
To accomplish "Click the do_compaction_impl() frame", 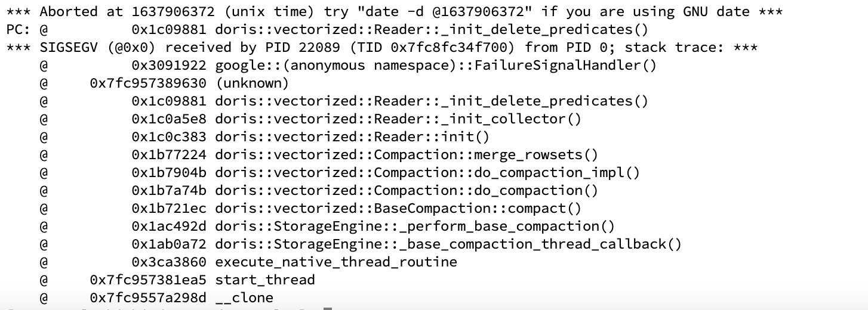I will tap(427, 173).
